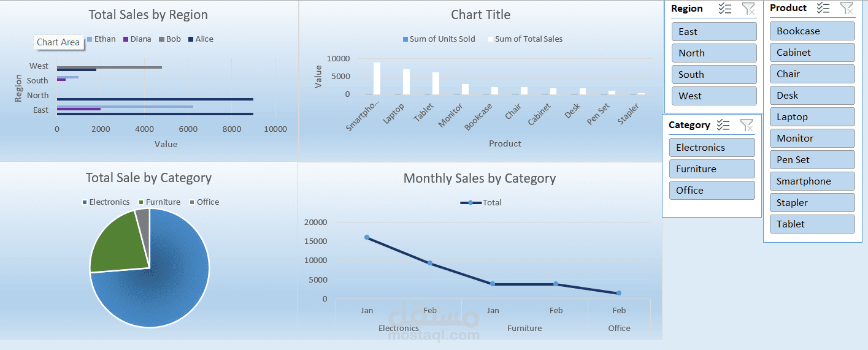The image size is (868, 350).
Task: Click the Sum of Units Sold legend entry
Action: coord(439,39)
